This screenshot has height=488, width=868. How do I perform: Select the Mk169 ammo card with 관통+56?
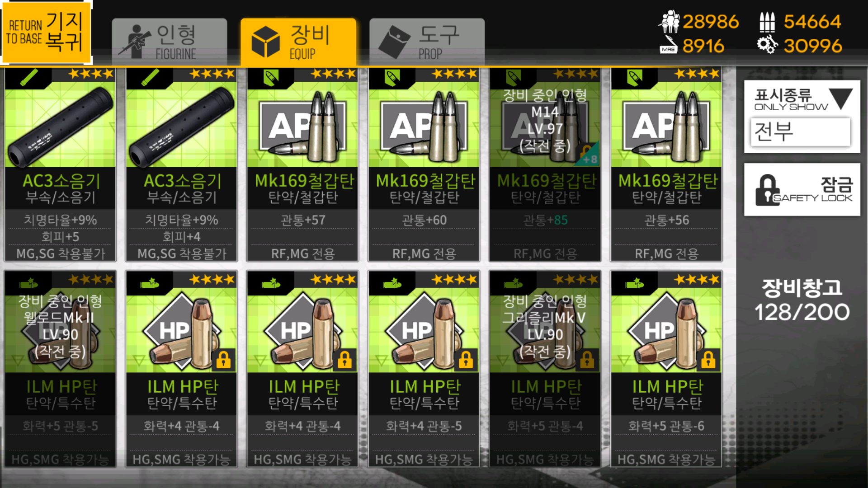[x=666, y=164]
